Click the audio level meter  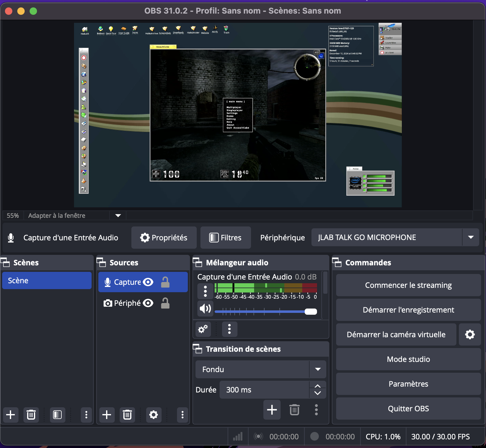[x=266, y=288]
